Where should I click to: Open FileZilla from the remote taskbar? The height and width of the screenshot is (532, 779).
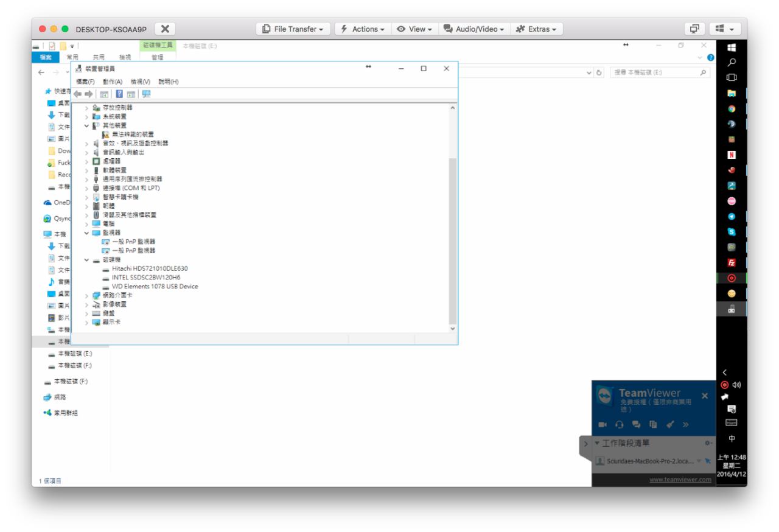coord(732,263)
